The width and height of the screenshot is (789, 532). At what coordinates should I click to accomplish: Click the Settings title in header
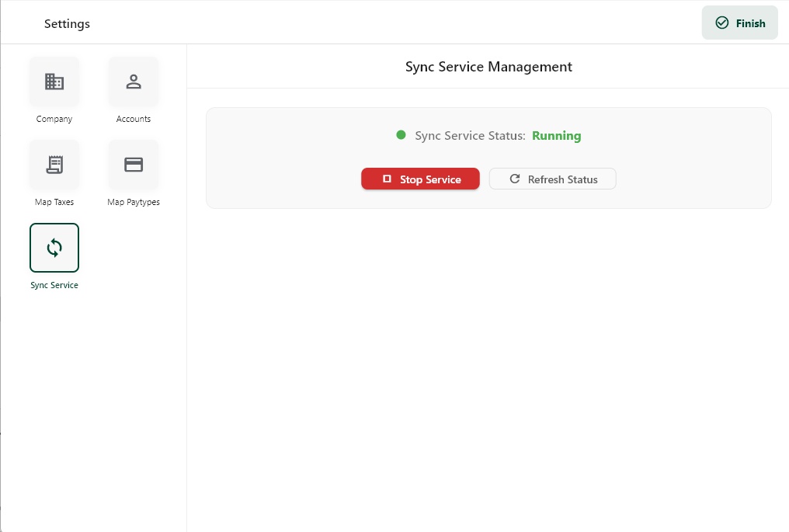(67, 24)
